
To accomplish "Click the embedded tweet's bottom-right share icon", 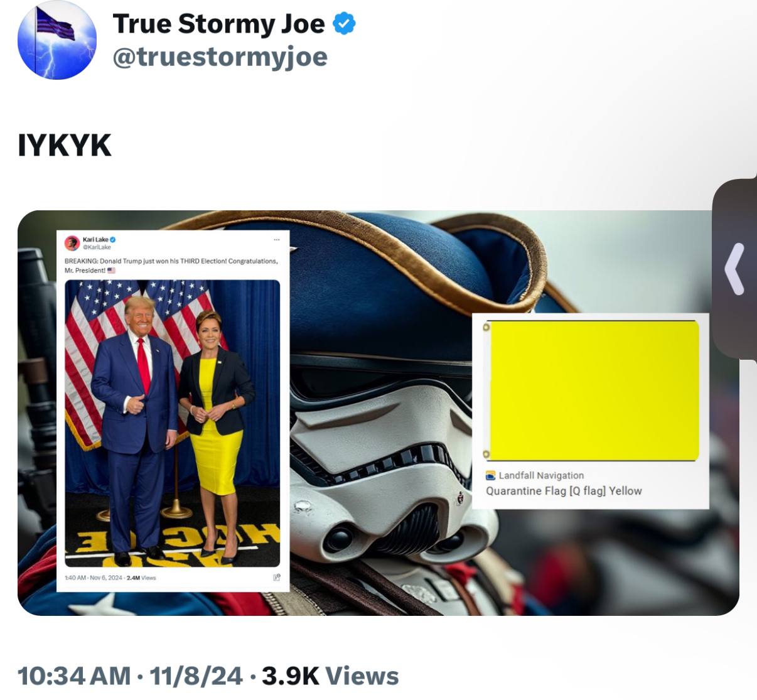I will tap(276, 578).
